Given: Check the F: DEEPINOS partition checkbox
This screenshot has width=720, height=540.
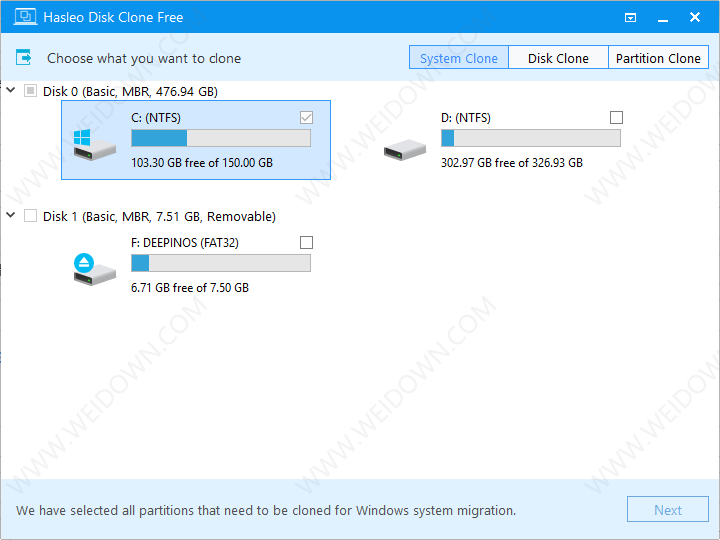Looking at the screenshot, I should (306, 242).
